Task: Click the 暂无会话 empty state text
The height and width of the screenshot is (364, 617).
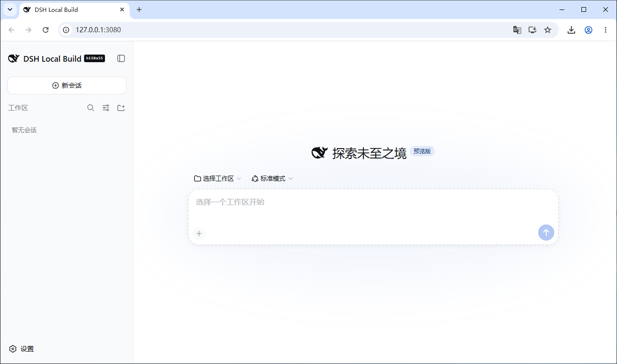Action: click(x=24, y=130)
